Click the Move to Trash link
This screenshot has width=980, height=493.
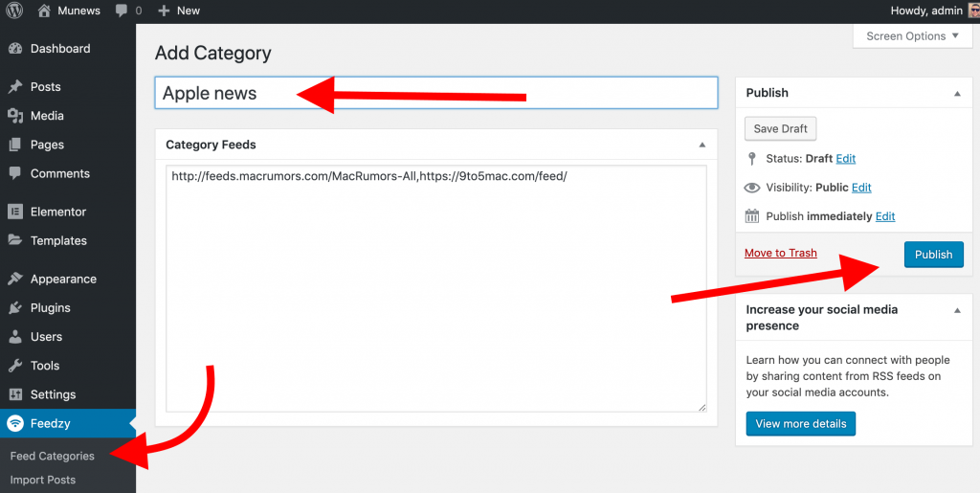781,253
